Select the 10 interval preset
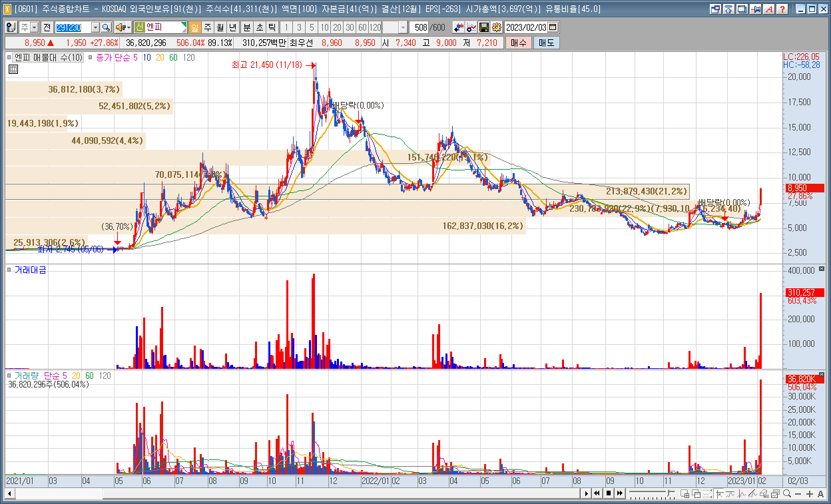The image size is (831, 504). coord(324,27)
